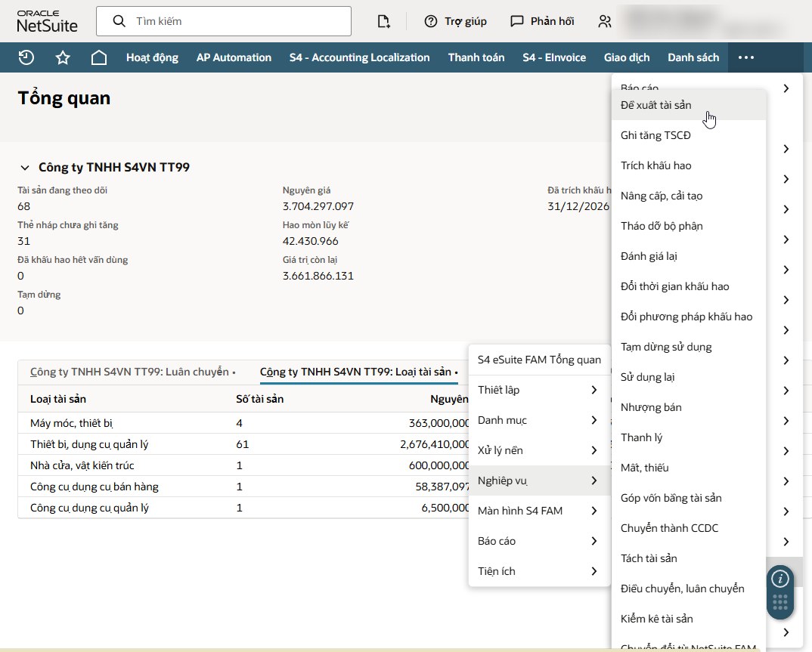Viewport: 812px width, 652px height.
Task: Expand the Danh mục submenu
Action: tap(538, 420)
